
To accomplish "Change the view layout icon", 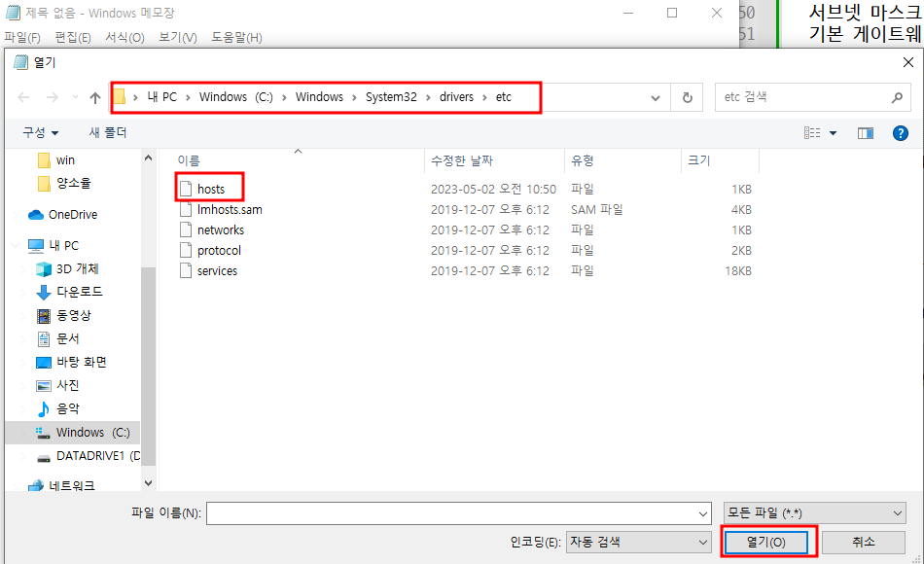I will 812,133.
